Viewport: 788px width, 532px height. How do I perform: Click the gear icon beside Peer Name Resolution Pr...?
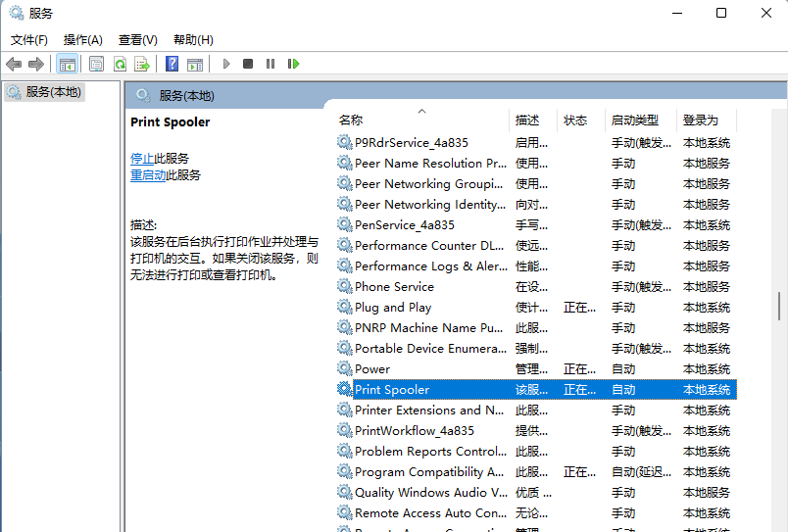344,164
